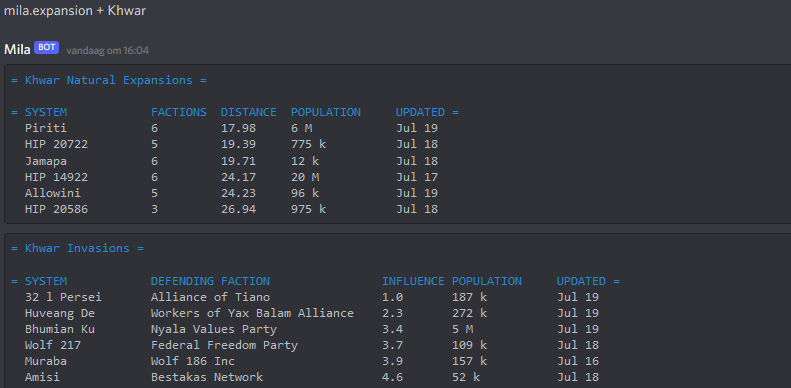
Task: Select the mila.expansion + Khwar command text
Action: (75, 11)
